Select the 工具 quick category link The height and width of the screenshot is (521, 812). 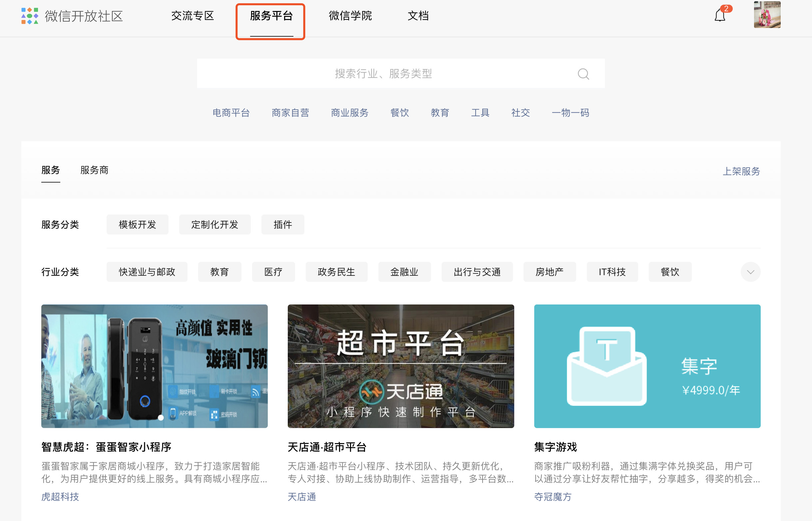(x=480, y=113)
